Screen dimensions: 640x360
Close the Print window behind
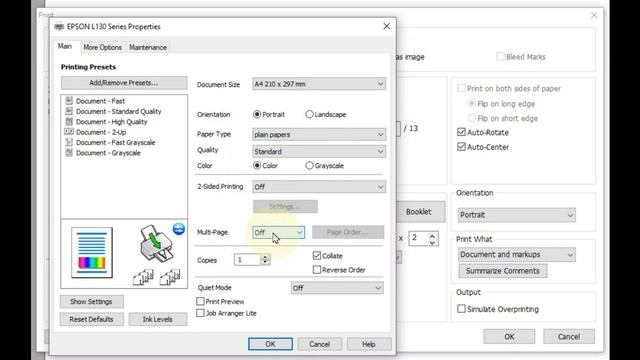coord(594,15)
